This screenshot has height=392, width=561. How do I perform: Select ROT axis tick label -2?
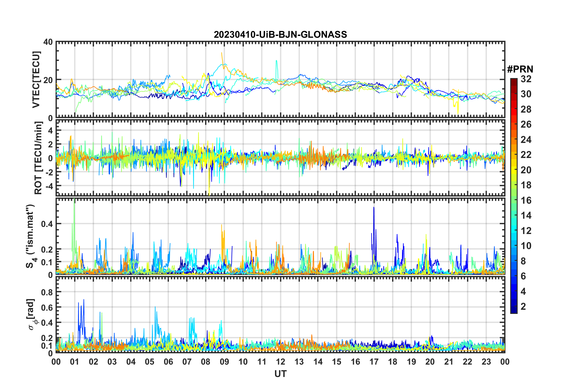(x=49, y=172)
